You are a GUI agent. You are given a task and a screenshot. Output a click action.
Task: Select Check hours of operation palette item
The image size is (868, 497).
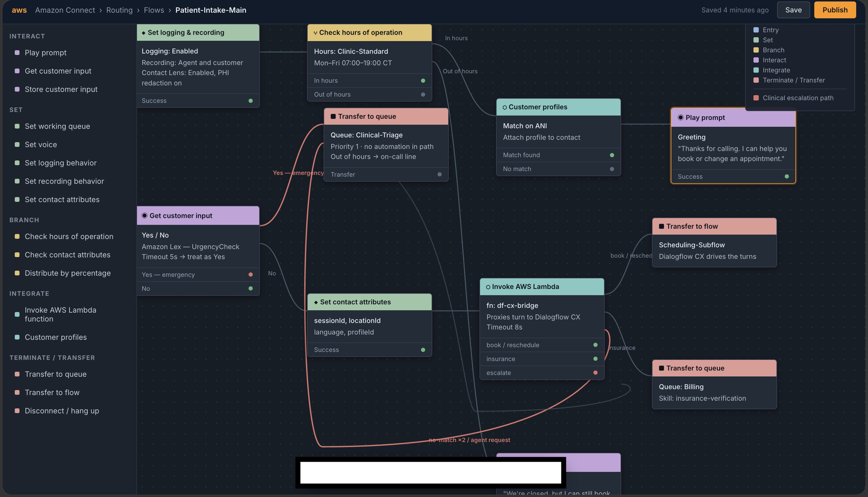[x=69, y=237]
